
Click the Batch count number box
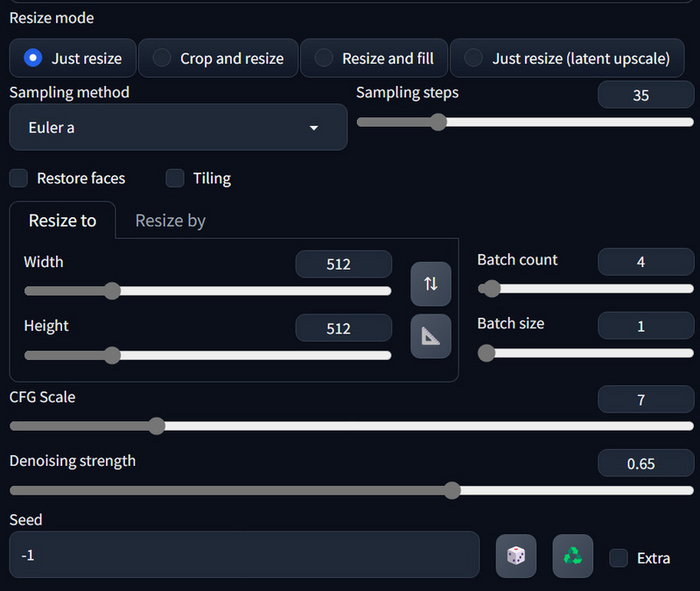tap(645, 262)
